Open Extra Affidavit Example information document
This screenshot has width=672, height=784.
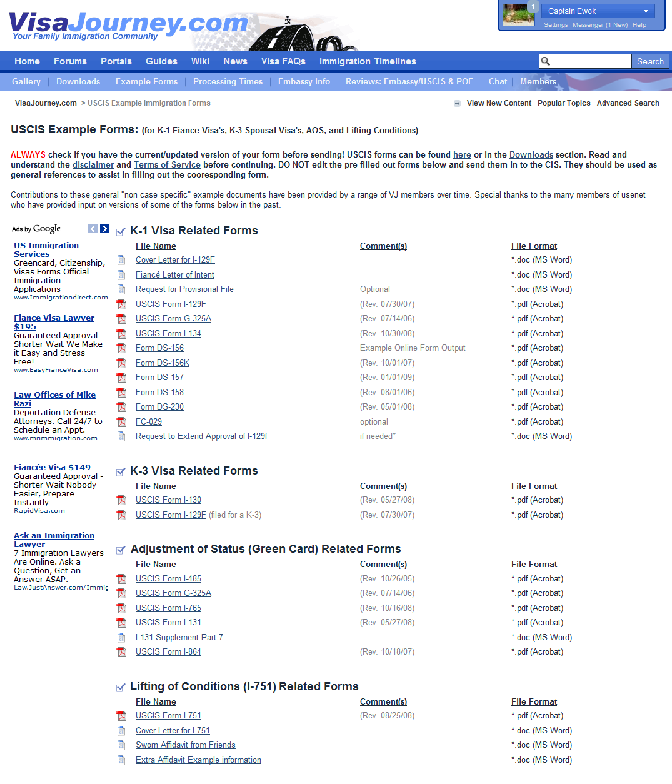pyautogui.click(x=198, y=760)
